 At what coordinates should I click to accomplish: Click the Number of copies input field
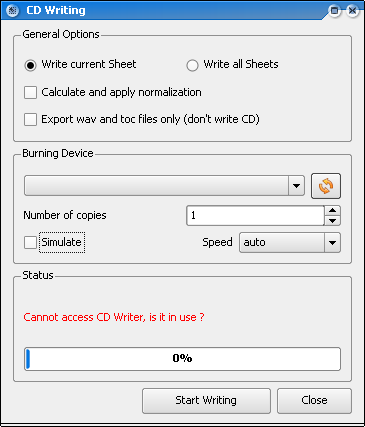(x=255, y=216)
